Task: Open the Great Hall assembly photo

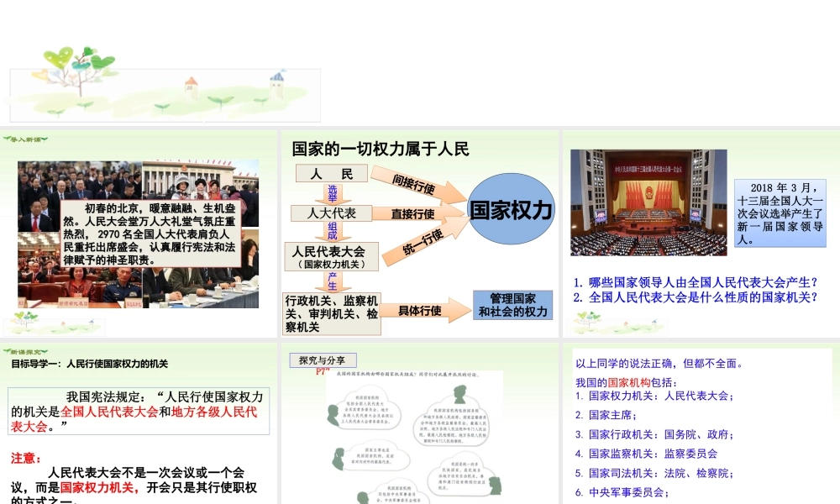Action: click(x=648, y=202)
